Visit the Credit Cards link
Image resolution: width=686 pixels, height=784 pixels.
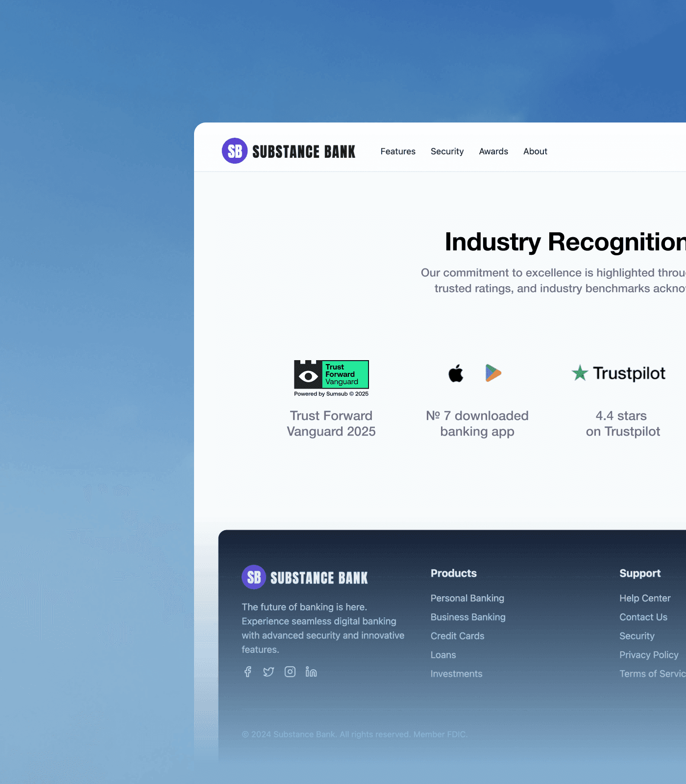[x=457, y=636]
